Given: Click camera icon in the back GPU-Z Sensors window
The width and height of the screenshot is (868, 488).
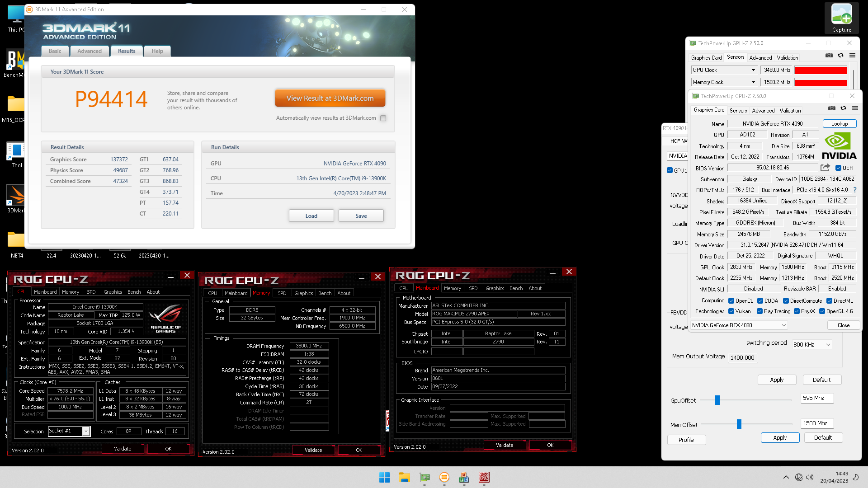Looking at the screenshot, I should tap(829, 55).
